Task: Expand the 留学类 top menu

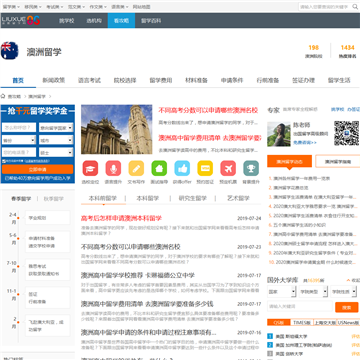Action: click(x=11, y=7)
